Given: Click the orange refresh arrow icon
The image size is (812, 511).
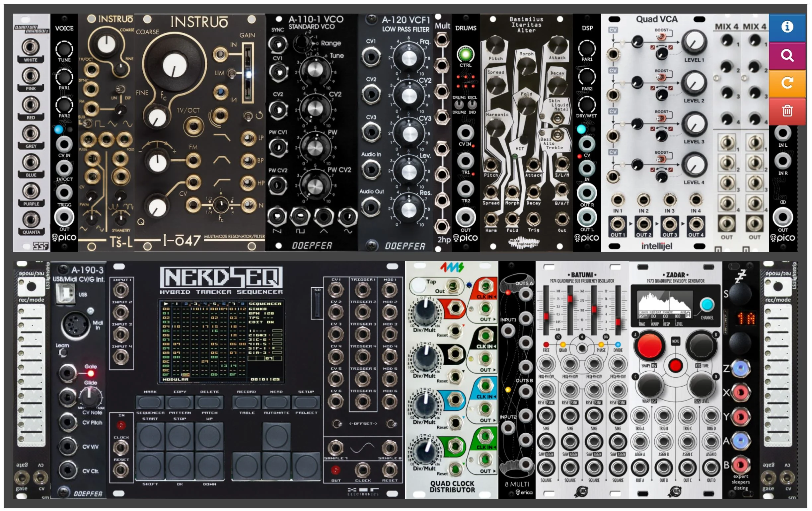Looking at the screenshot, I should pyautogui.click(x=787, y=83).
